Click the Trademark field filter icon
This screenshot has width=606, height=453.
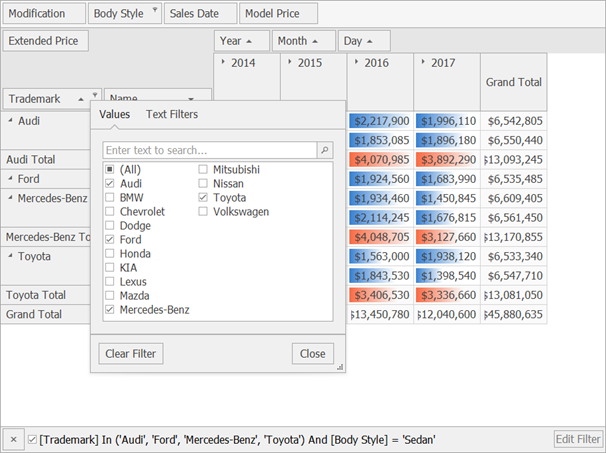[x=95, y=98]
